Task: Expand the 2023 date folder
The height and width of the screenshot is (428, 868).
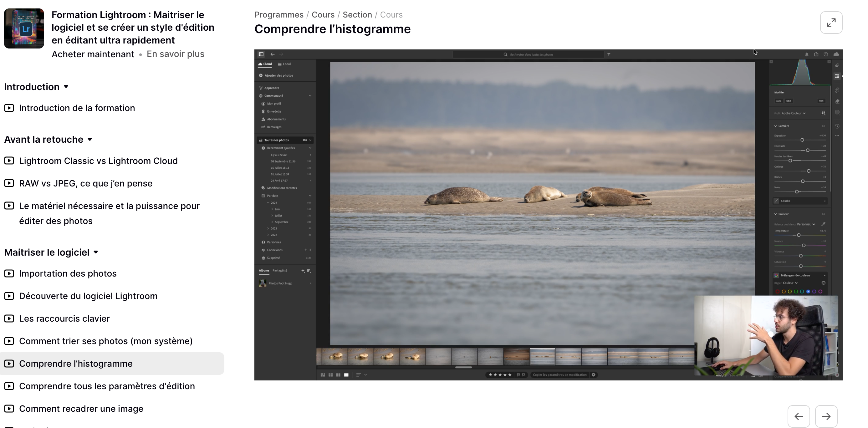Action: (268, 228)
